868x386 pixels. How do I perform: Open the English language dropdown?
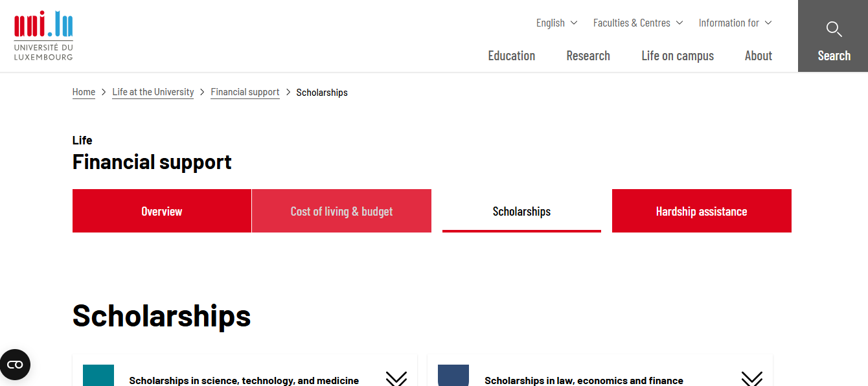[555, 23]
